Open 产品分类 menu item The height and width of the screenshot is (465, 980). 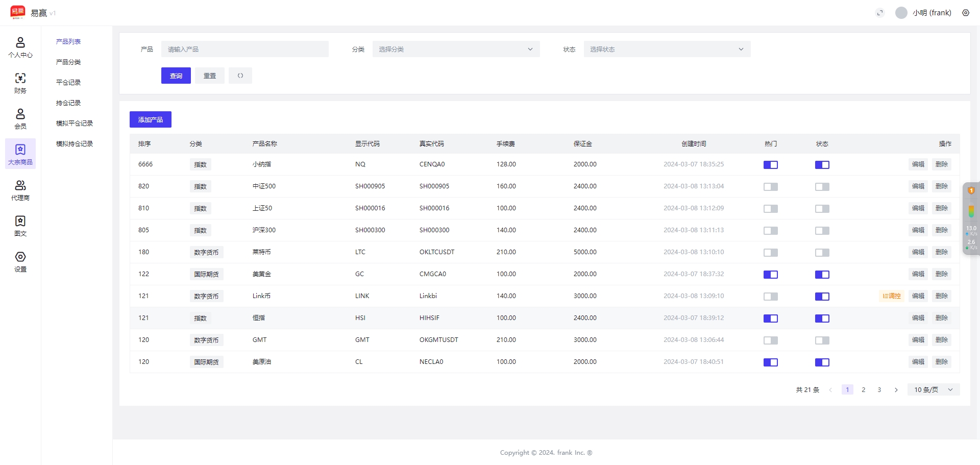pyautogui.click(x=68, y=62)
